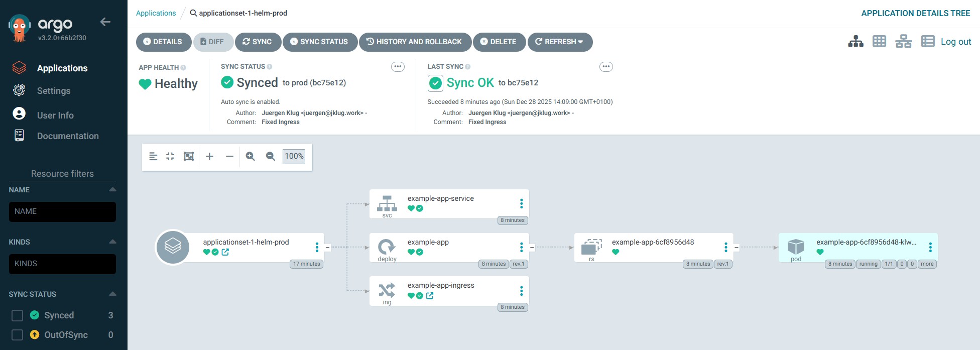Check the OutOfSync filter checkbox
Viewport: 980px width, 350px height.
click(x=17, y=335)
